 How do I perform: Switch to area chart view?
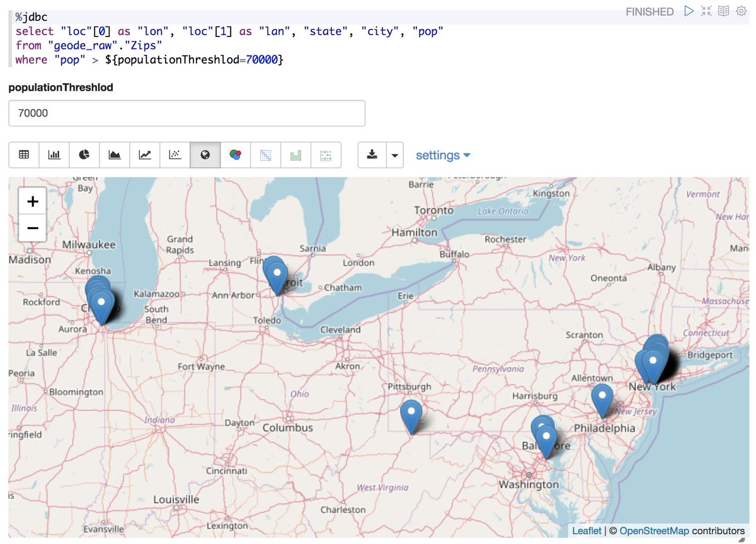pyautogui.click(x=115, y=155)
